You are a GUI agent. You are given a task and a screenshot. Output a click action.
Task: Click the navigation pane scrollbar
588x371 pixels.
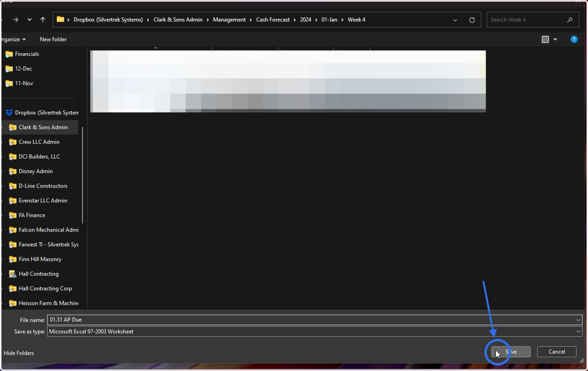[x=82, y=175]
